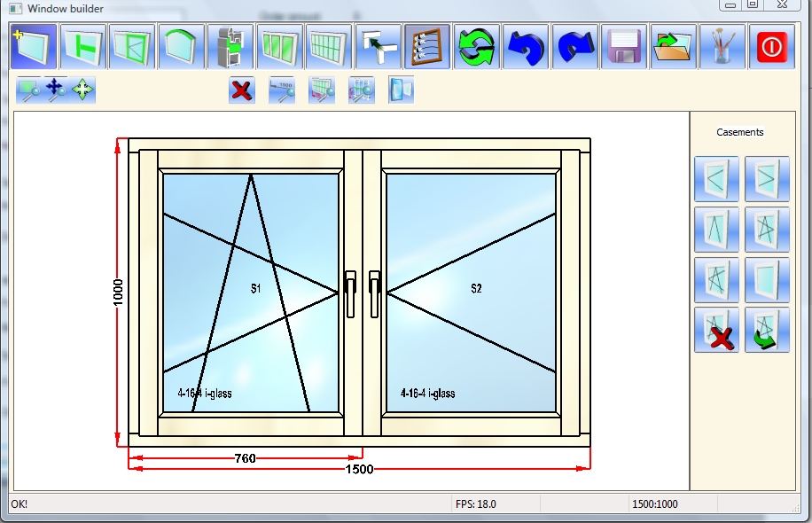Open the paint brushes color tool
The width and height of the screenshot is (812, 523).
722,47
